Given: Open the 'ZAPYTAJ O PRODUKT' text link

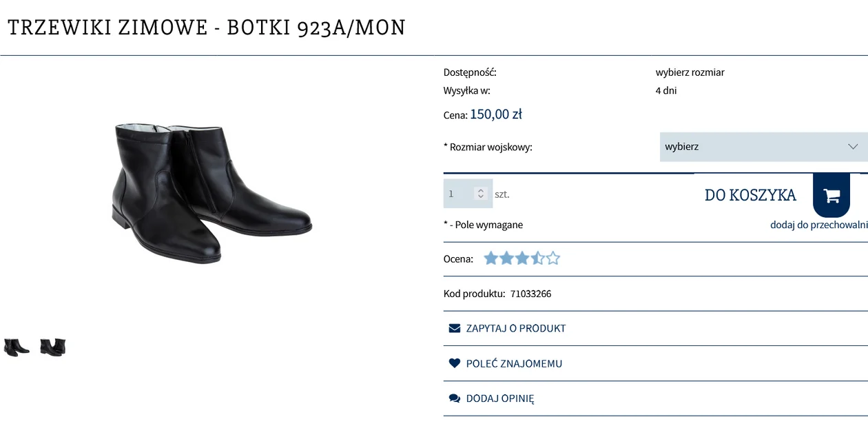Looking at the screenshot, I should pos(516,328).
